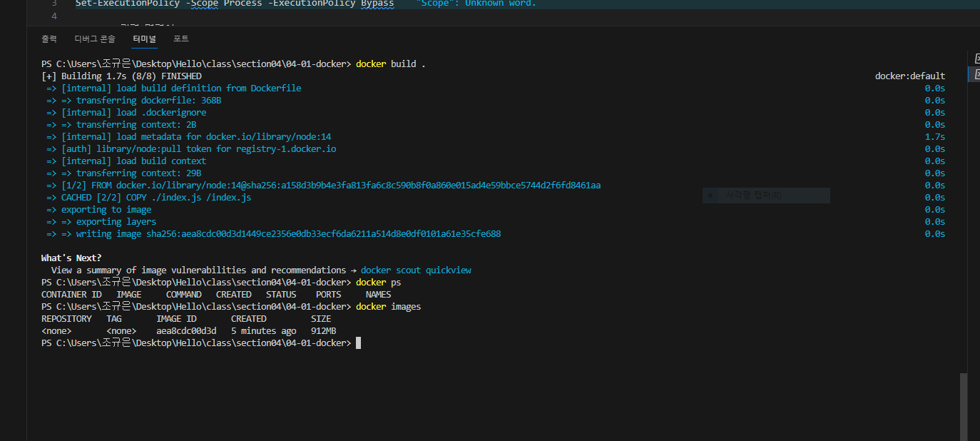The image size is (980, 441).
Task: Click the 'SIZE' column header
Action: click(x=321, y=319)
